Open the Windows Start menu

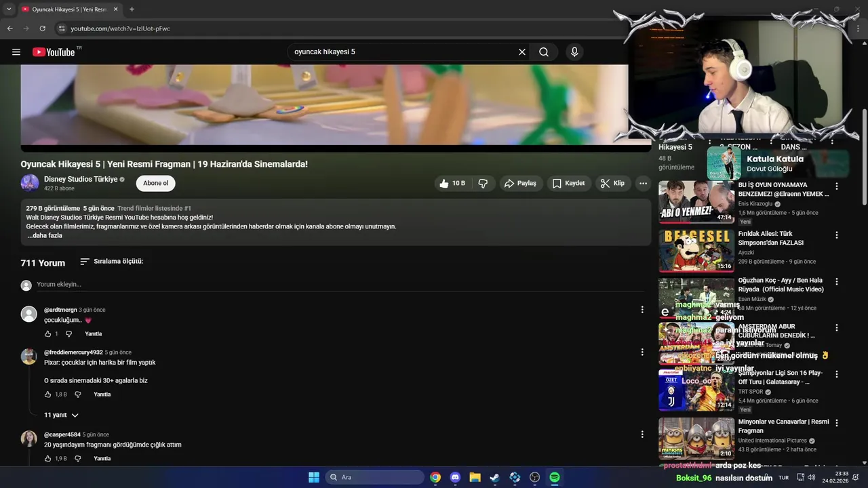pyautogui.click(x=314, y=477)
